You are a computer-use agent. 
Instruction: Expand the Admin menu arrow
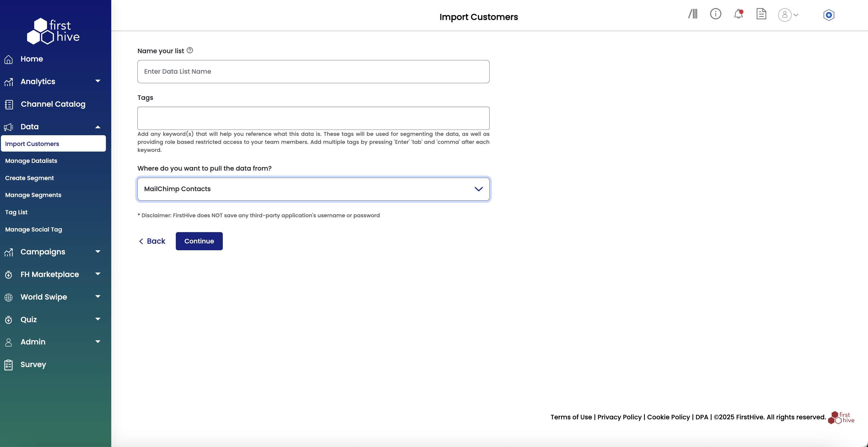98,342
